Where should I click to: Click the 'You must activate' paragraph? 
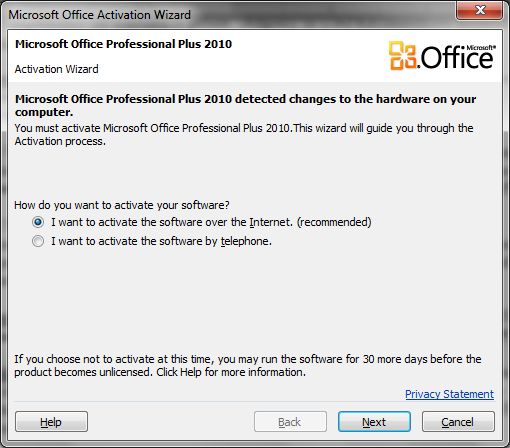[x=244, y=134]
